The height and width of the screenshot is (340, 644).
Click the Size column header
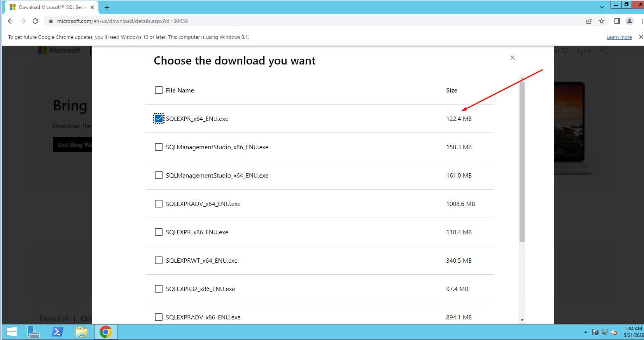(x=451, y=90)
